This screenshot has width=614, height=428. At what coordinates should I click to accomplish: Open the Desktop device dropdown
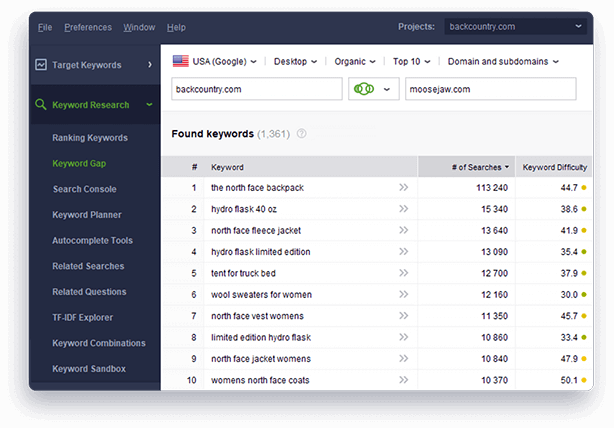click(x=295, y=61)
